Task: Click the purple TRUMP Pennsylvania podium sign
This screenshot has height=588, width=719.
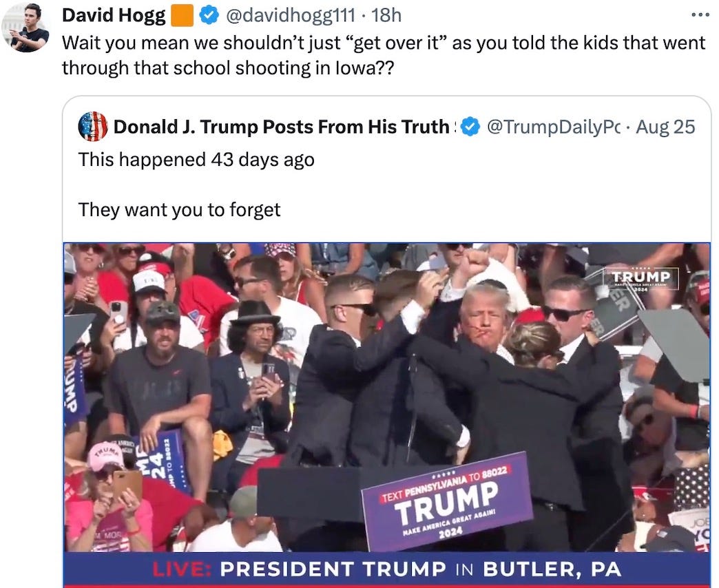Action: [447, 501]
